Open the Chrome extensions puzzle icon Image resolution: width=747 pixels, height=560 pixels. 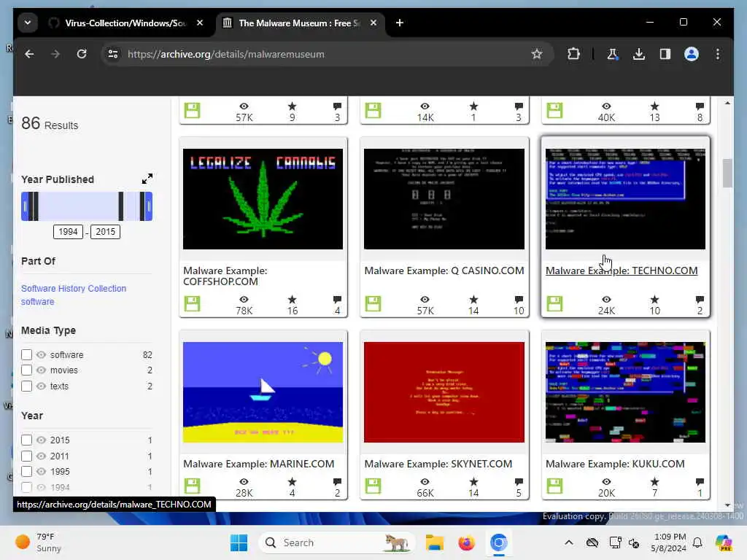click(x=573, y=54)
